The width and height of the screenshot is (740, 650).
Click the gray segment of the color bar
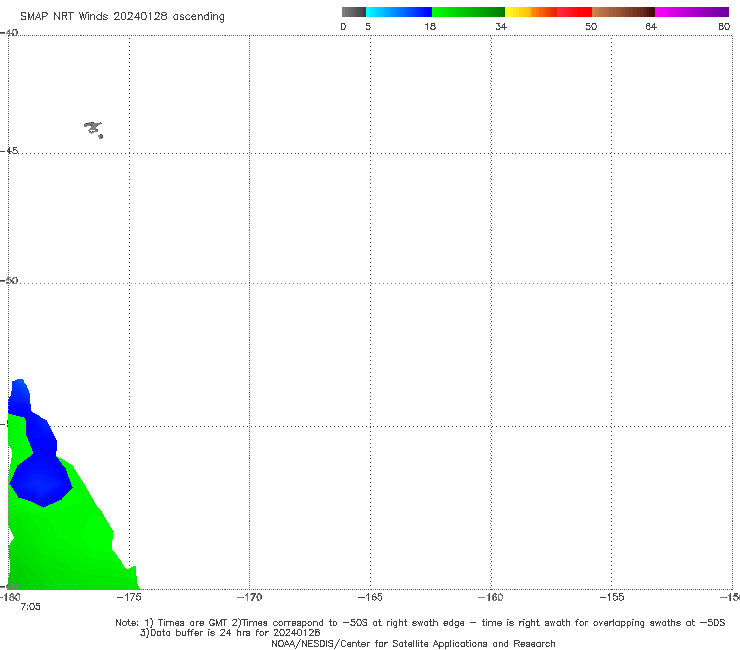[x=354, y=12]
